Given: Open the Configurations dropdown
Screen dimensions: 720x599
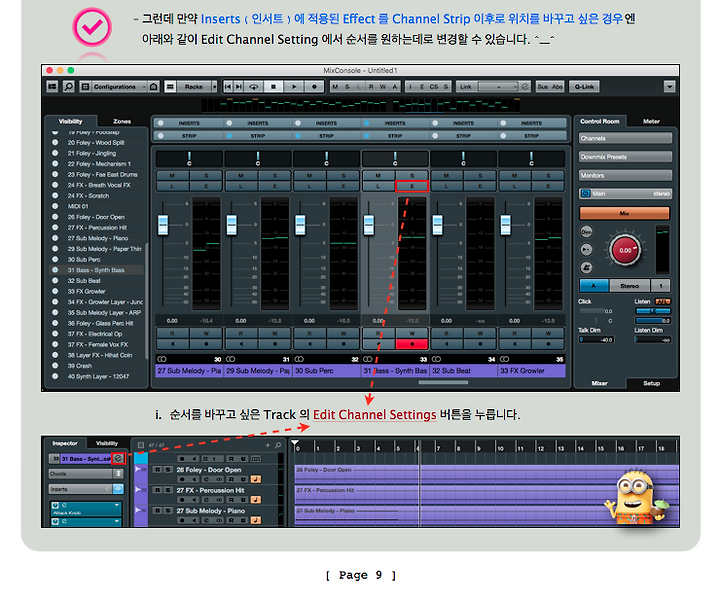Looking at the screenshot, I should (x=118, y=86).
